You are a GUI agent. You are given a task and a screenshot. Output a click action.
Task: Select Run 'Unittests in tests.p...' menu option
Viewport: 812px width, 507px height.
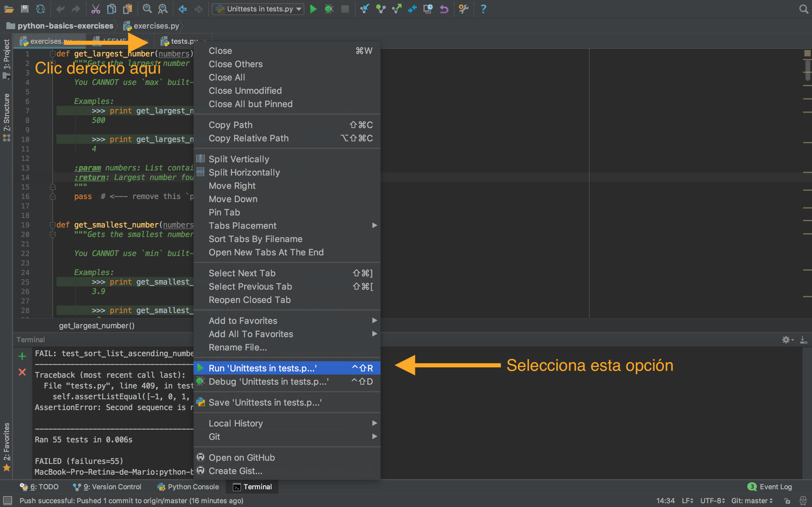[x=262, y=368]
